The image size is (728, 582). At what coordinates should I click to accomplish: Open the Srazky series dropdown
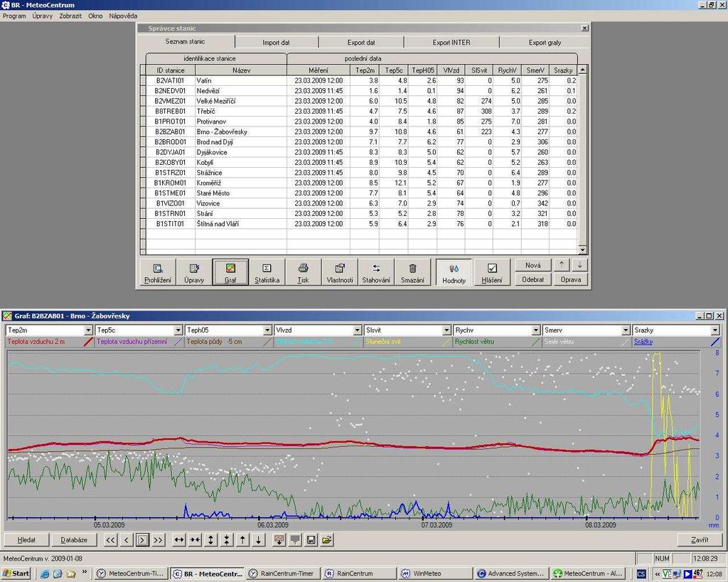[715, 330]
